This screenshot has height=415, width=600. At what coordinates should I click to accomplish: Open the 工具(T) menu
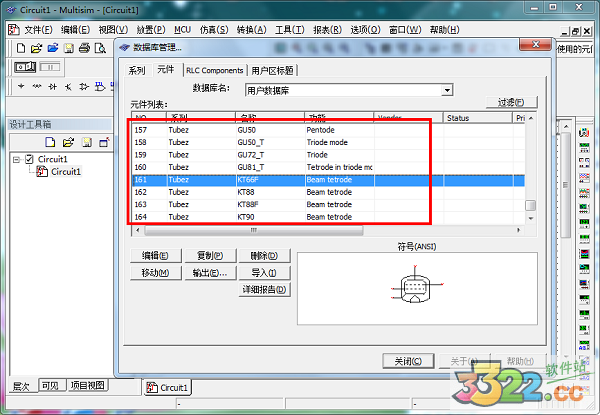[290, 29]
